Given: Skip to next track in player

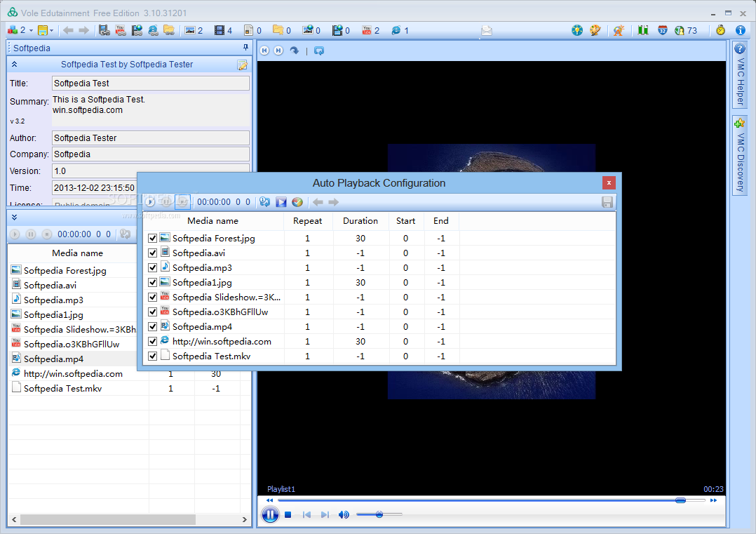Looking at the screenshot, I should (x=325, y=515).
